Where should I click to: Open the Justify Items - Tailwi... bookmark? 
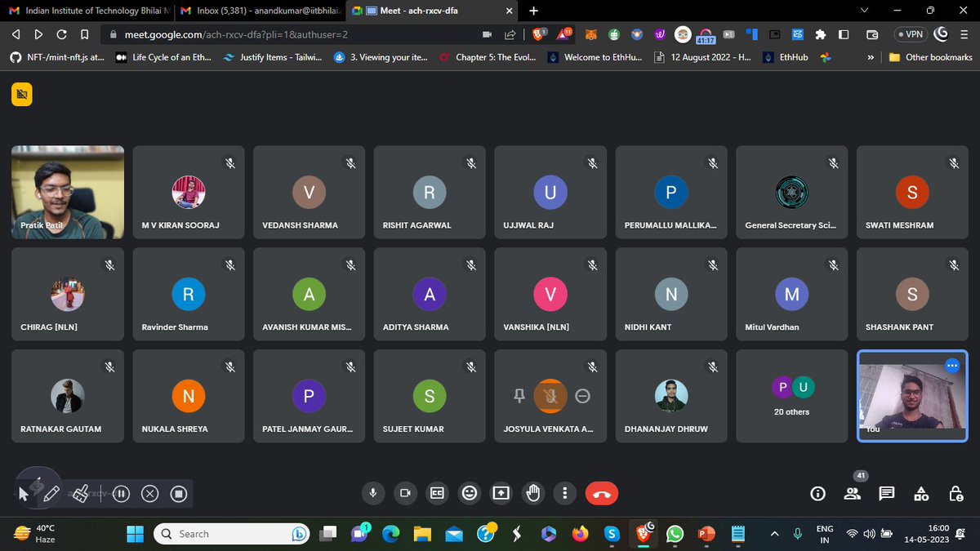(x=273, y=57)
